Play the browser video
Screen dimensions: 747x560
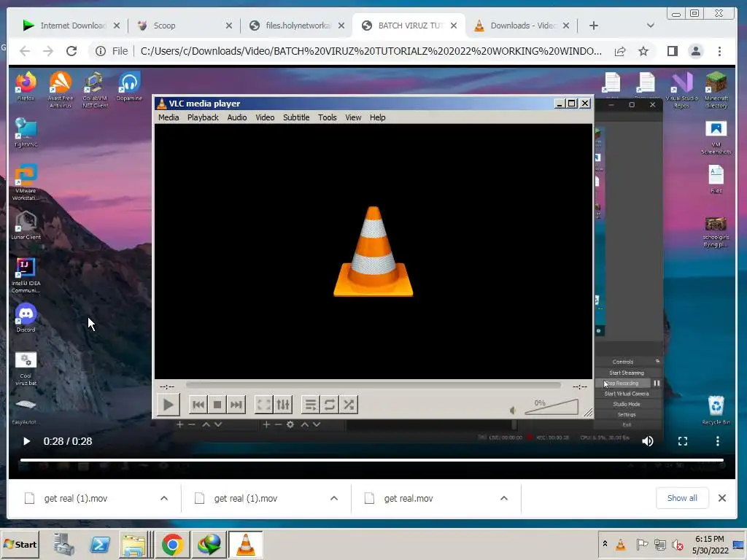(x=27, y=441)
